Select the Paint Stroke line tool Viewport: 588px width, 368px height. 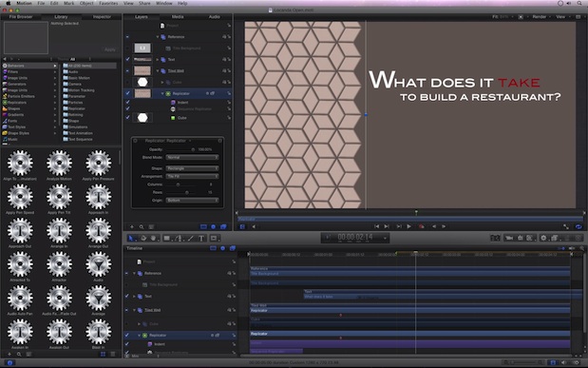coord(191,238)
